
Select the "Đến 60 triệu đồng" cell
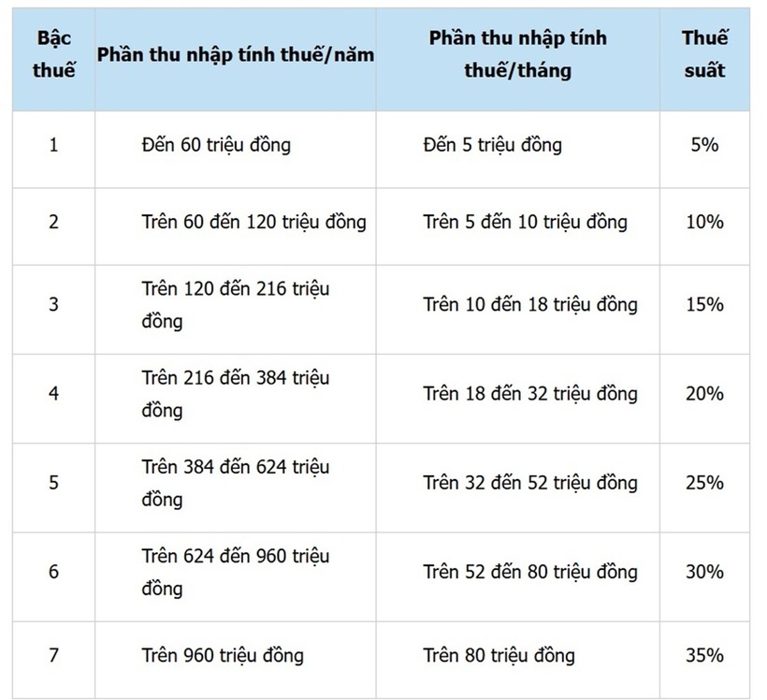coord(216,145)
